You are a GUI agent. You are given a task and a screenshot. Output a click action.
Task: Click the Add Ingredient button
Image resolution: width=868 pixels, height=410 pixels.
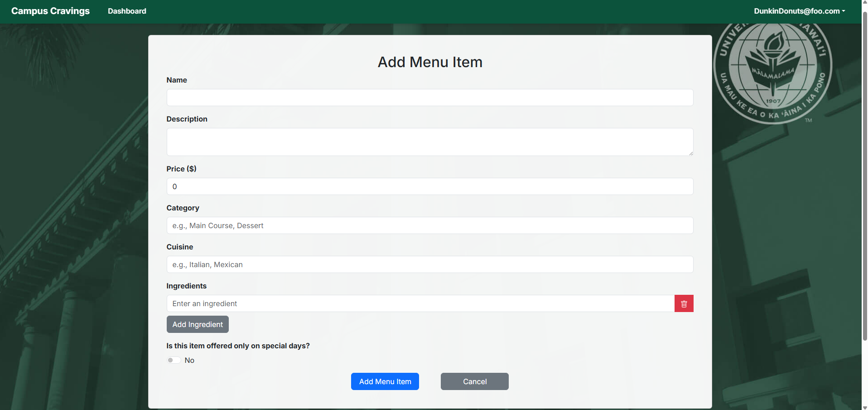click(198, 324)
